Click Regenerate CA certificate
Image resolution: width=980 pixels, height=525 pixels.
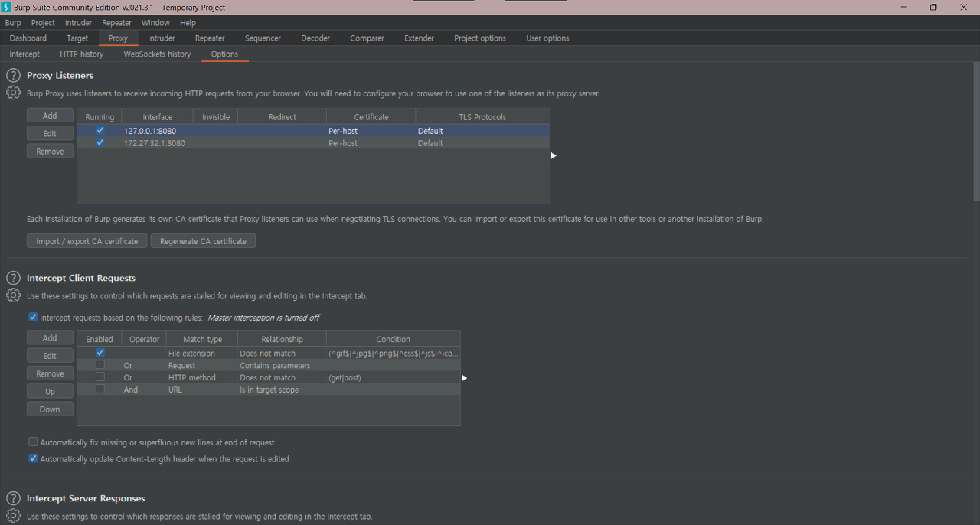coord(203,241)
